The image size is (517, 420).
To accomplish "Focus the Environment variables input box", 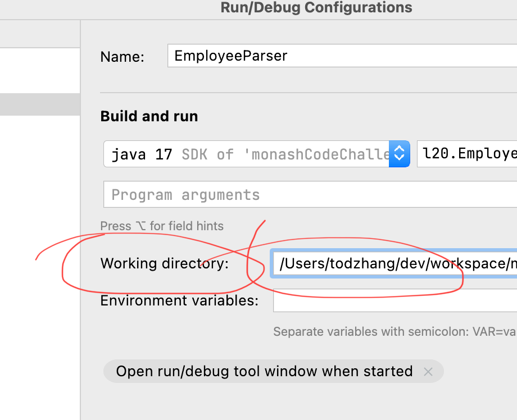I will tap(393, 300).
